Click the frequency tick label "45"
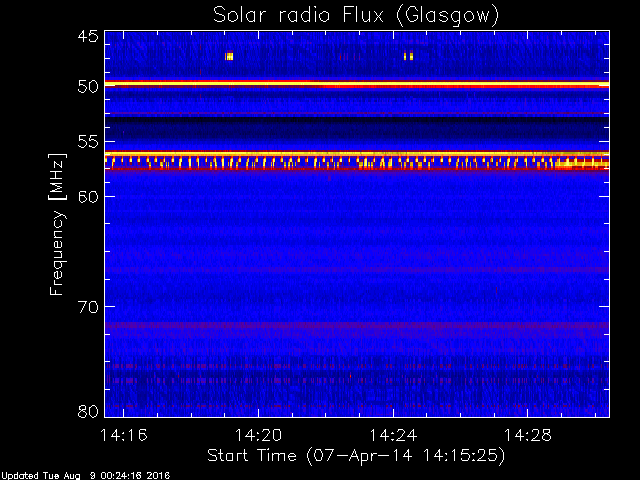Viewport: 640px width, 480px height. point(88,36)
